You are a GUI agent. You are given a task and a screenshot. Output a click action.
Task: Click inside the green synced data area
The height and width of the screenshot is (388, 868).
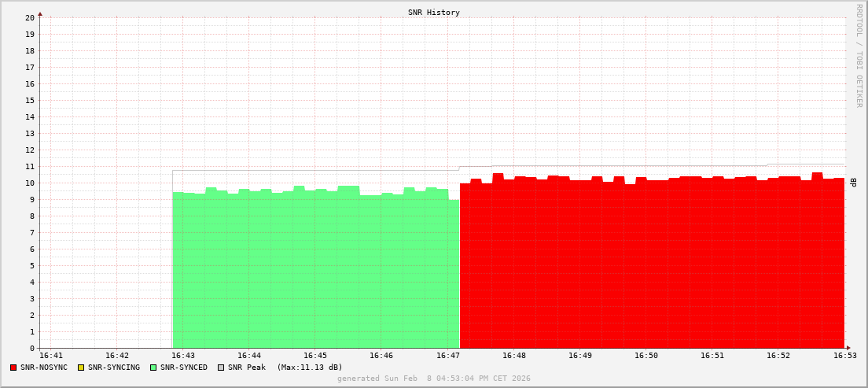coord(314,268)
